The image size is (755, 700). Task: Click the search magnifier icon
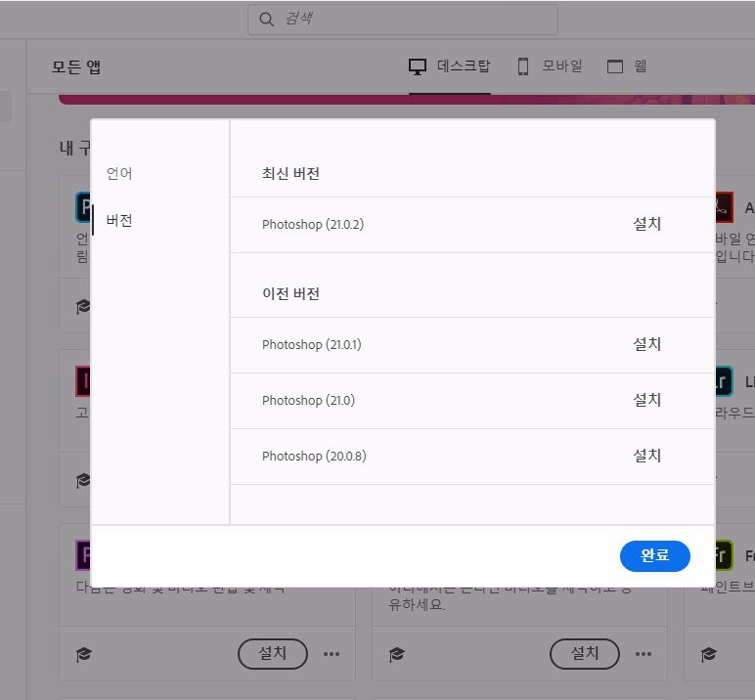coord(266,19)
